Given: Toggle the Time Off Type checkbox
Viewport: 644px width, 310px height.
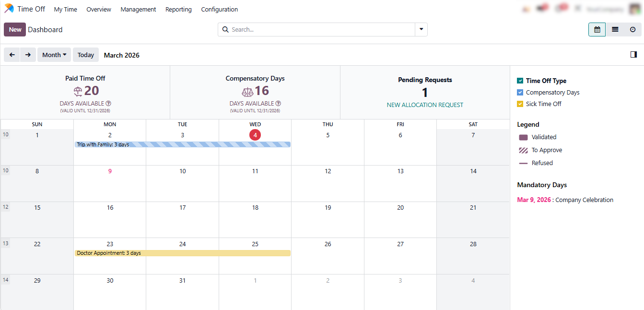Looking at the screenshot, I should (x=520, y=81).
